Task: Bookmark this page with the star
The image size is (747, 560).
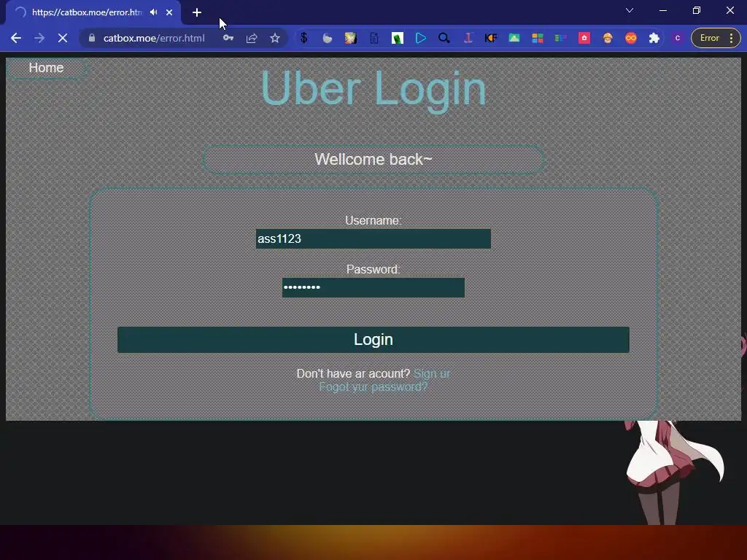Action: click(275, 38)
